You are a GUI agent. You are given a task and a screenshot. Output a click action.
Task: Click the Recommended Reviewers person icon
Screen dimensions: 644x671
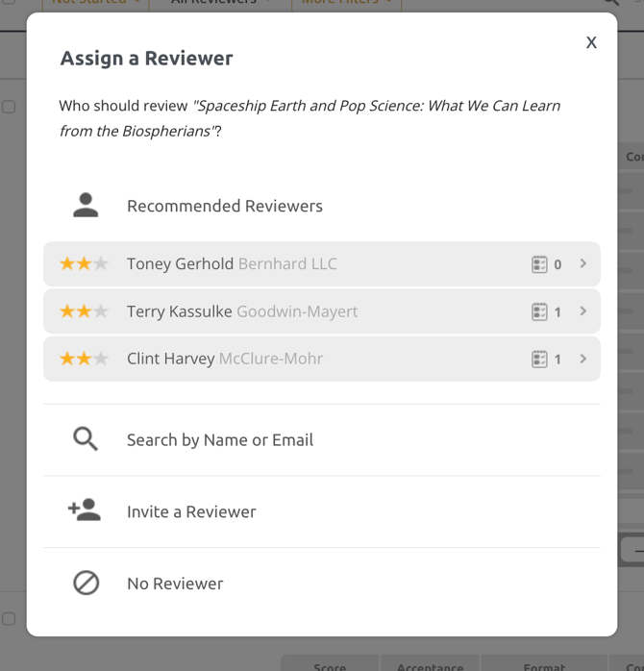[86, 205]
